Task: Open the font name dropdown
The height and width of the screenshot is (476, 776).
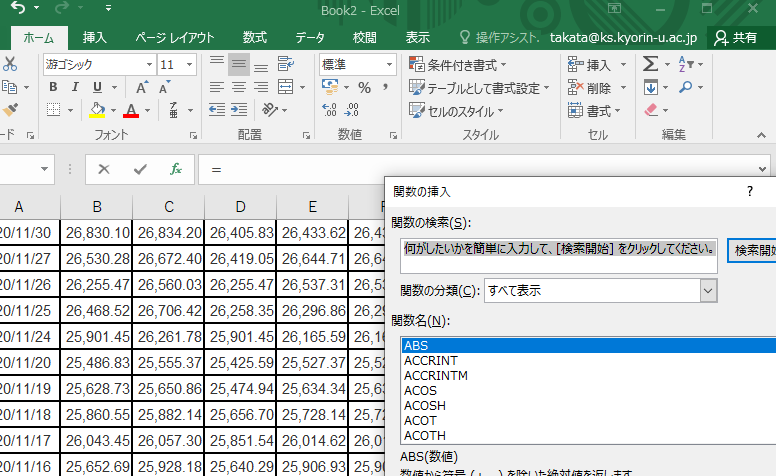Action: pos(149,64)
